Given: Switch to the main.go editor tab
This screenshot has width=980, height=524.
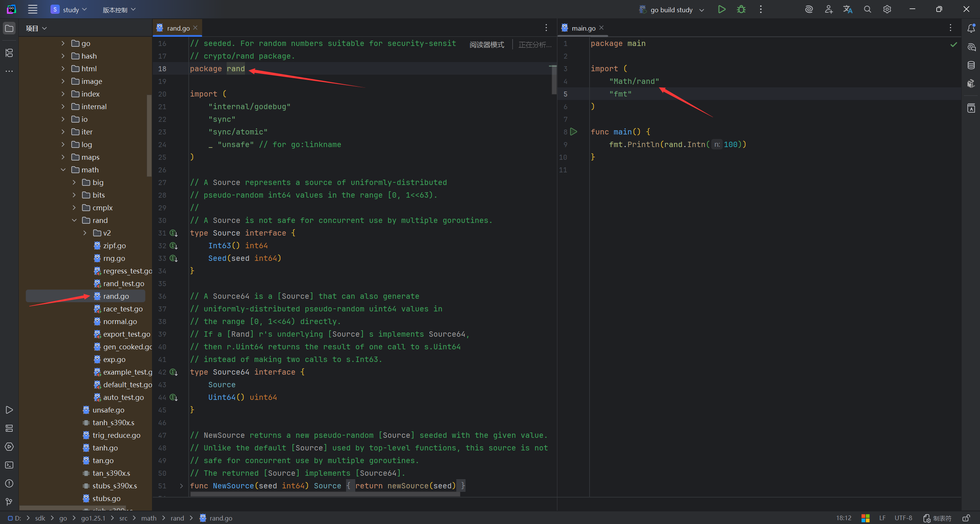Looking at the screenshot, I should pos(583,28).
